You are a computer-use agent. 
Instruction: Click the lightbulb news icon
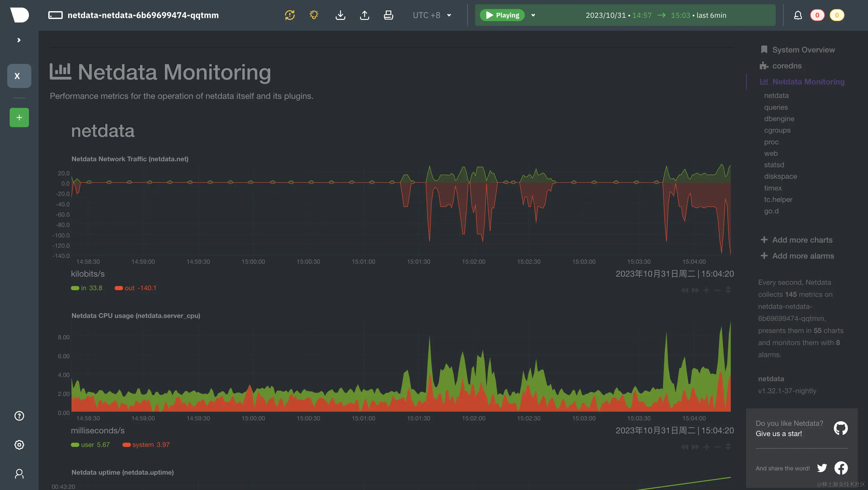pos(314,15)
